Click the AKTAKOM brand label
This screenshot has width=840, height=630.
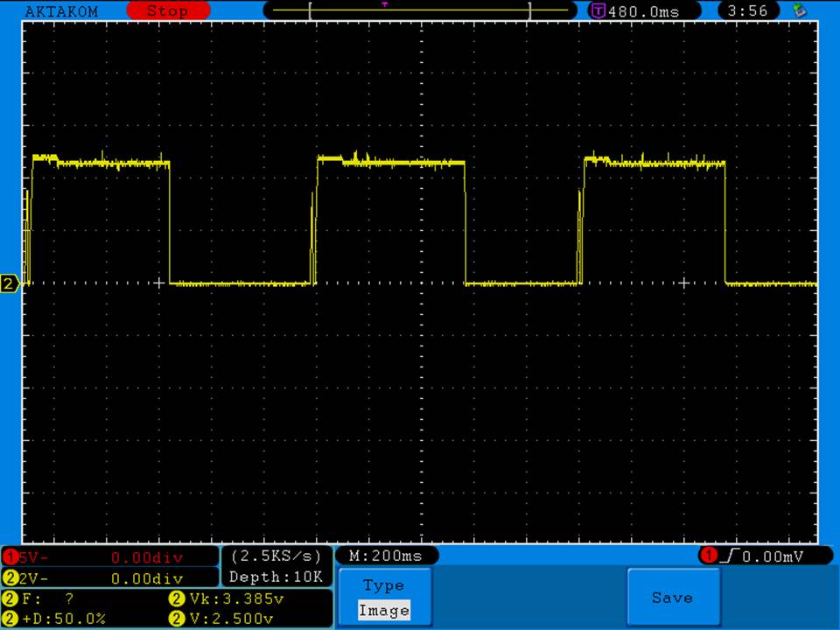[x=61, y=11]
